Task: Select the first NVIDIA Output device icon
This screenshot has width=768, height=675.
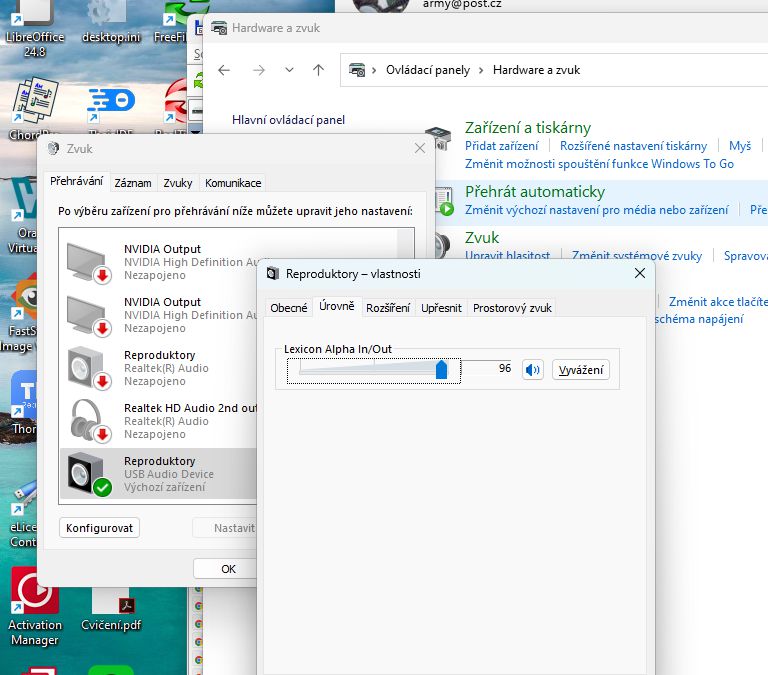Action: pos(88,263)
